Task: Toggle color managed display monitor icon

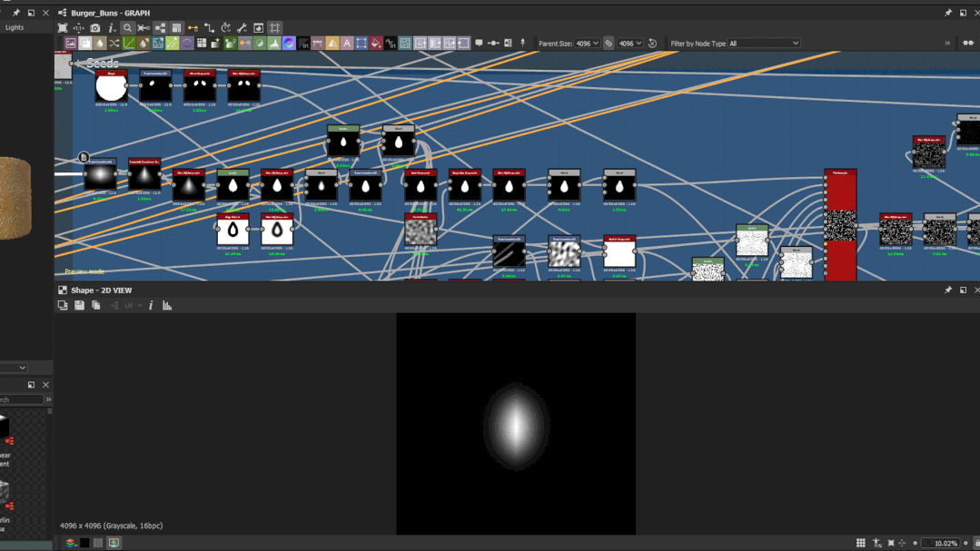Action: click(x=114, y=543)
